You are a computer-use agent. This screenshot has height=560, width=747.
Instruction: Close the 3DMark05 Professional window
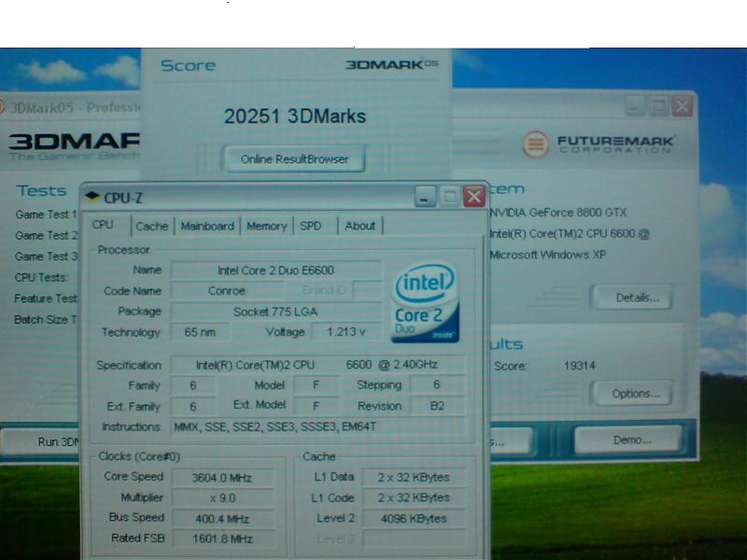[x=683, y=106]
